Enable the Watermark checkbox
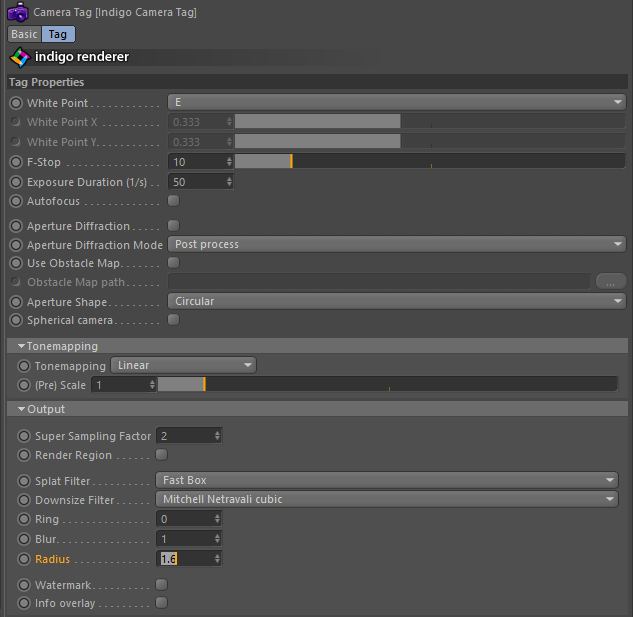This screenshot has width=633, height=617. tap(161, 584)
